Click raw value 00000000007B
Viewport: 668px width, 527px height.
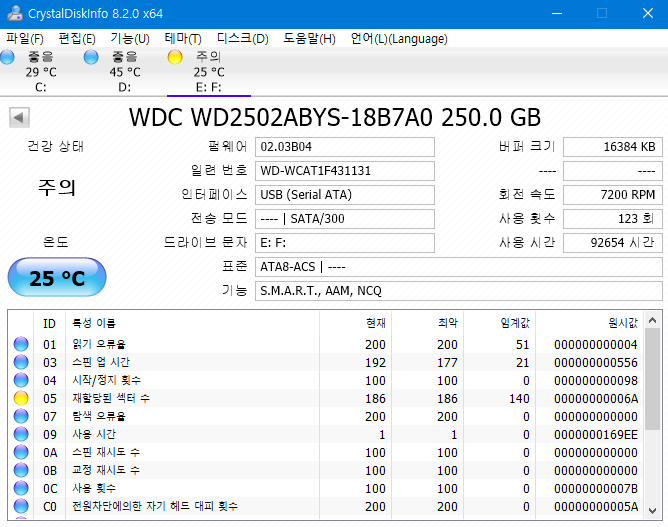(596, 489)
